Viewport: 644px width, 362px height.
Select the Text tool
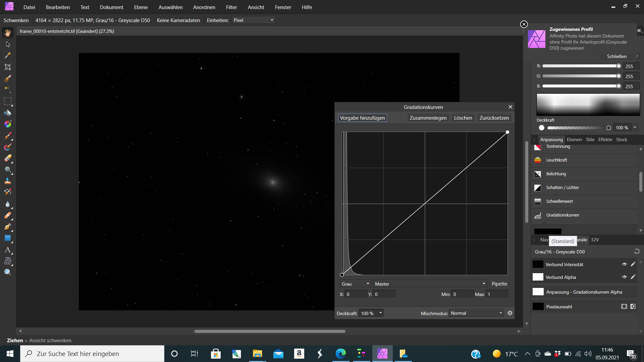pyautogui.click(x=8, y=250)
